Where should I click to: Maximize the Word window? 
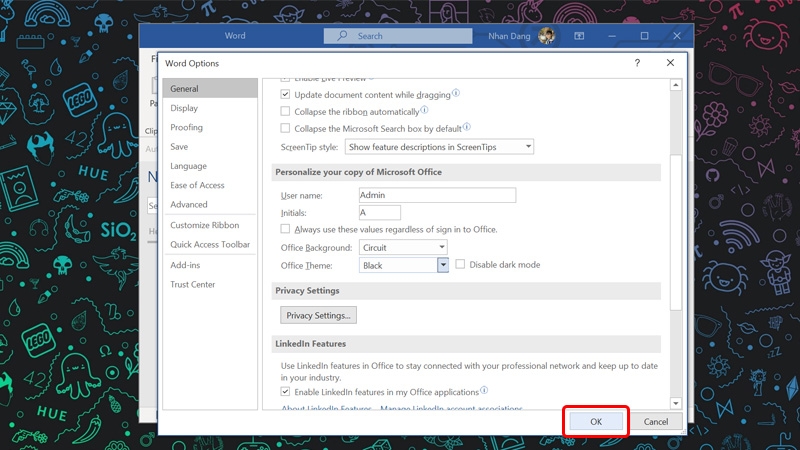[644, 36]
